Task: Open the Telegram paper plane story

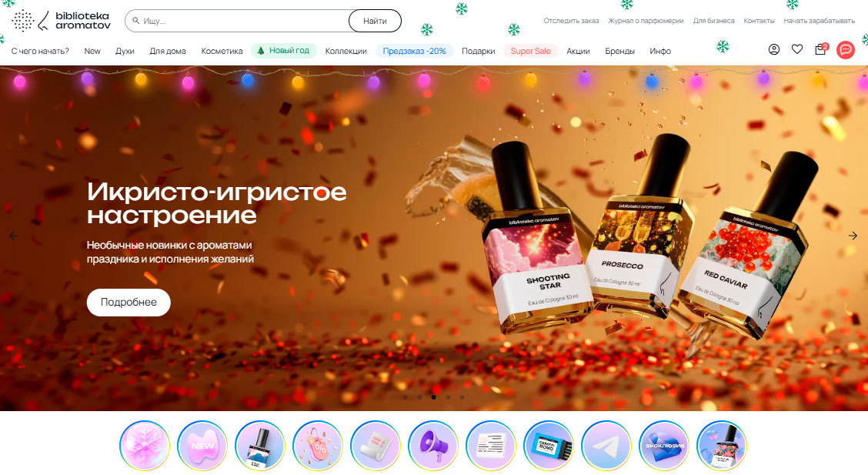Action: [606, 446]
